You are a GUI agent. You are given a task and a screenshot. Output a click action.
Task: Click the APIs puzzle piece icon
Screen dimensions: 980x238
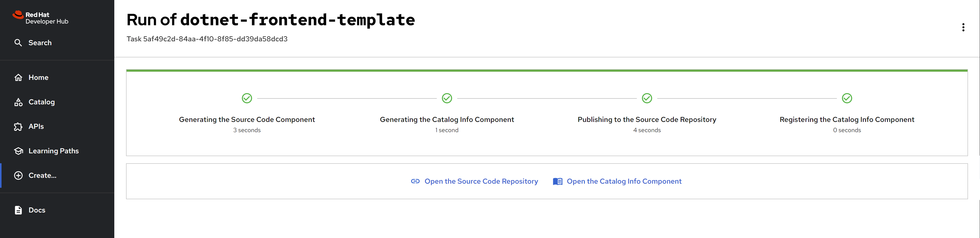pos(18,127)
